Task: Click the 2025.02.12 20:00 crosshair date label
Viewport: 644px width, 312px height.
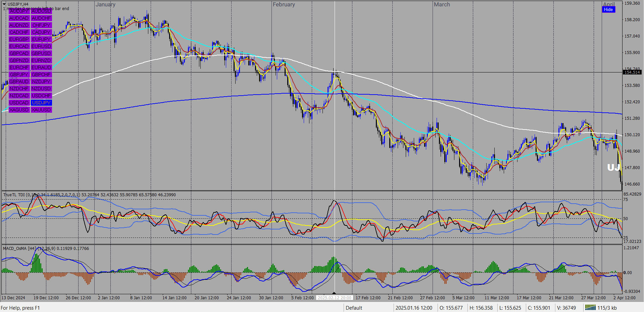Action: click(x=334, y=298)
